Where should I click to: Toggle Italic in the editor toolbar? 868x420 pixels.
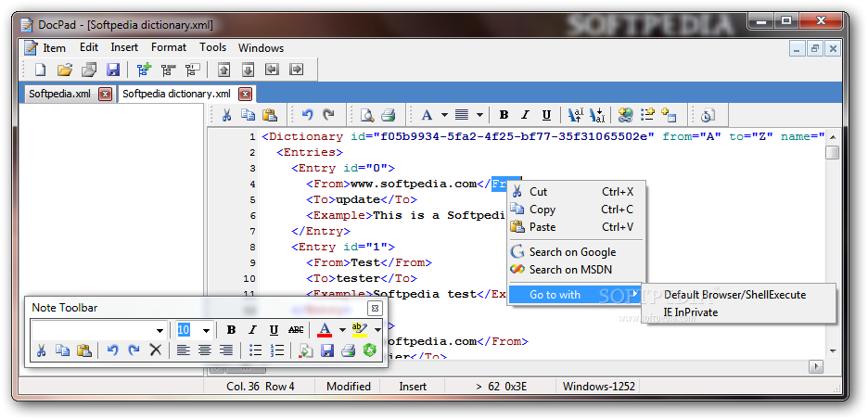[x=525, y=115]
